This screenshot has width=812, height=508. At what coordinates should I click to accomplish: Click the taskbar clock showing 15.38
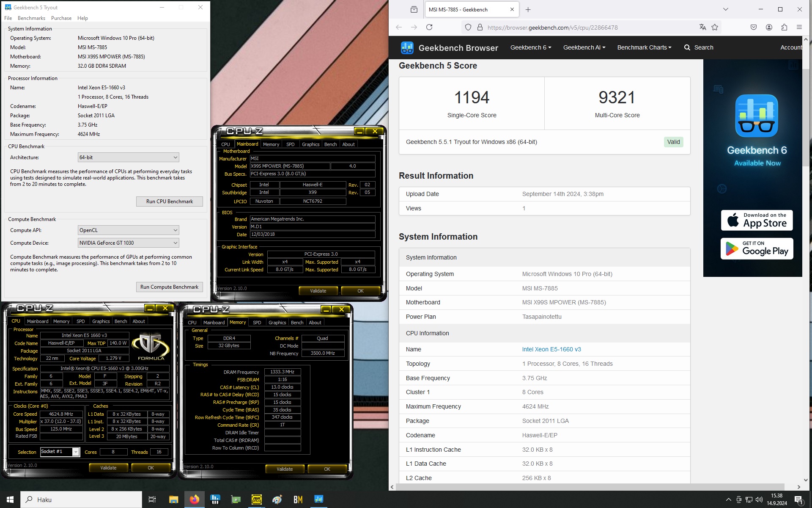pos(776,500)
